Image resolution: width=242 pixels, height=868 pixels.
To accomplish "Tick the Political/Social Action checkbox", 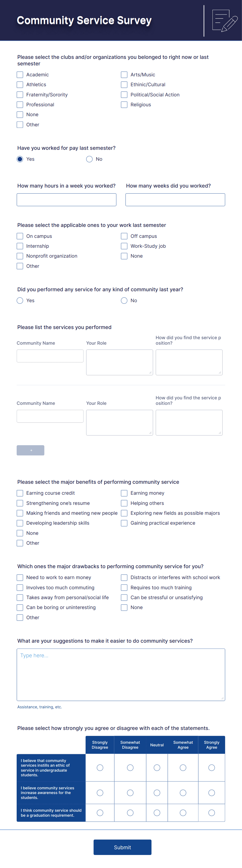I will pyautogui.click(x=124, y=95).
